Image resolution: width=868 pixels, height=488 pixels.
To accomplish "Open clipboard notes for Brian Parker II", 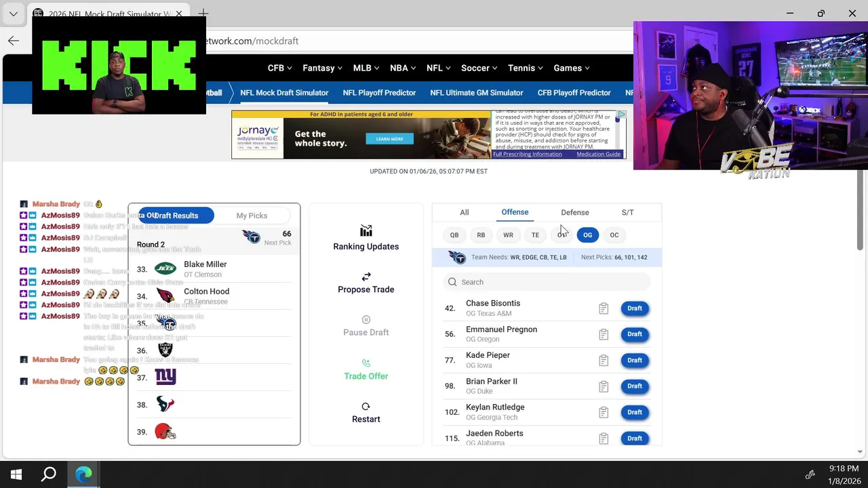I will click(x=604, y=386).
